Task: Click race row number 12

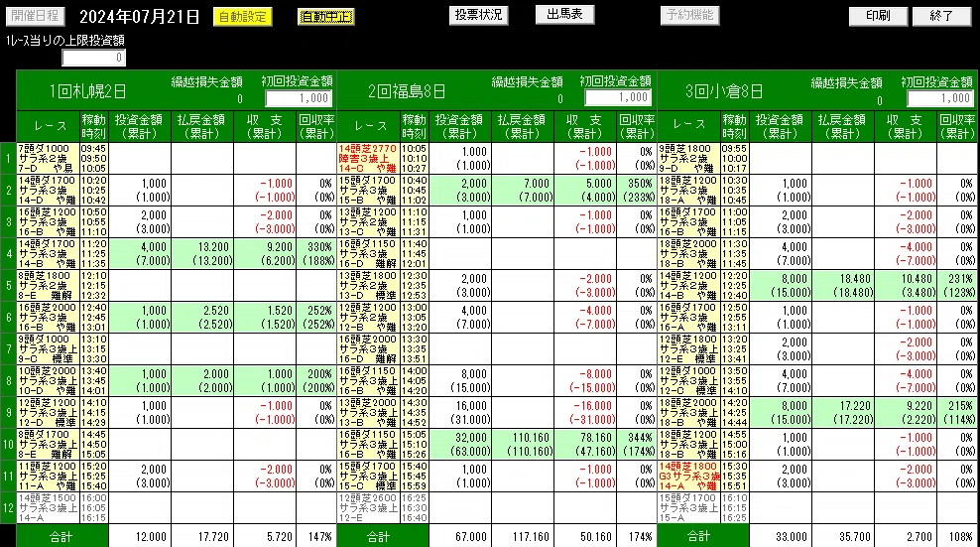Action: 8,508
